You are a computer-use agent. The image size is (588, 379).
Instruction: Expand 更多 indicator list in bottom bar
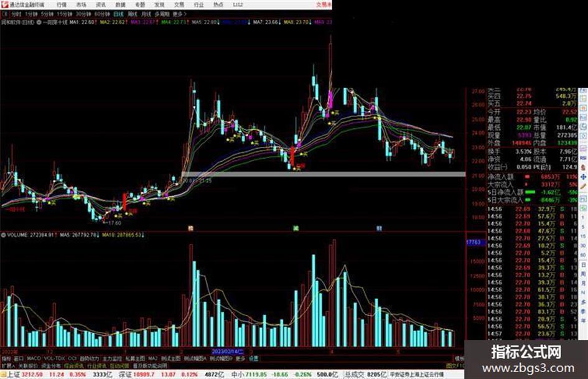point(240,358)
